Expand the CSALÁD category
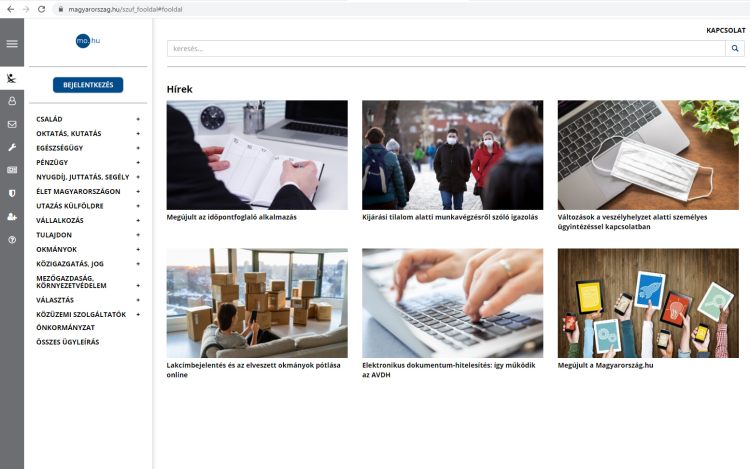Image resolution: width=750 pixels, height=469 pixels. pos(138,119)
